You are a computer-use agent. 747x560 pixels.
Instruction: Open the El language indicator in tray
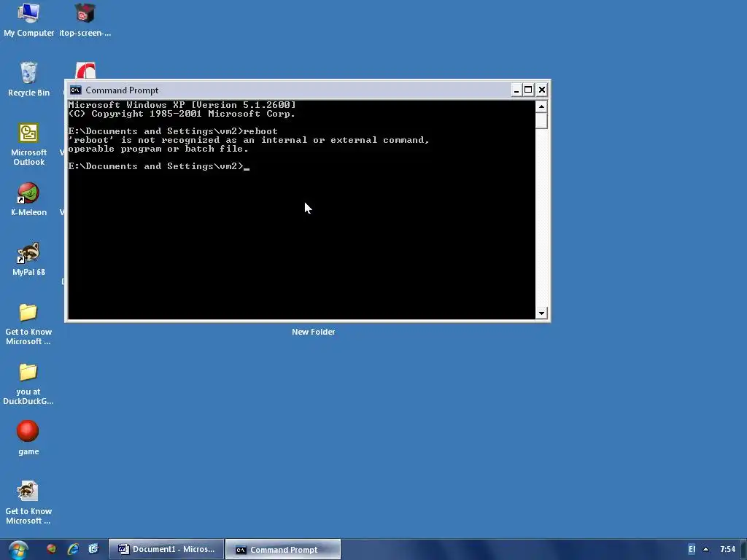point(692,550)
